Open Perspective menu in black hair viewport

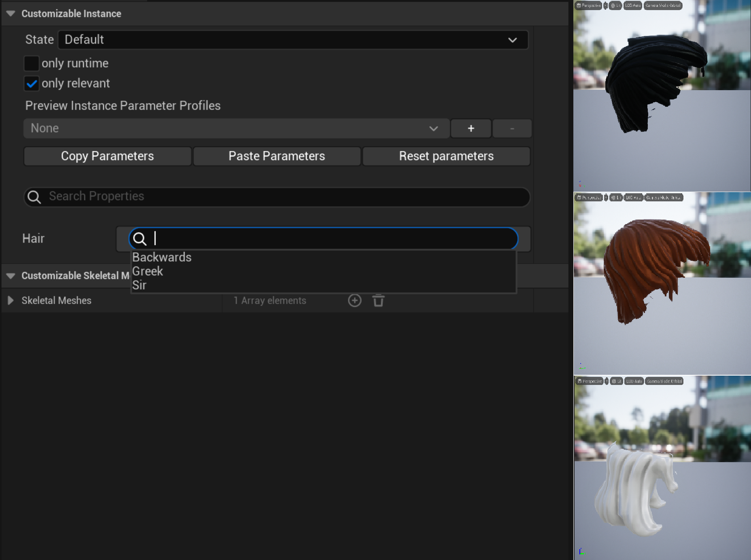point(589,6)
